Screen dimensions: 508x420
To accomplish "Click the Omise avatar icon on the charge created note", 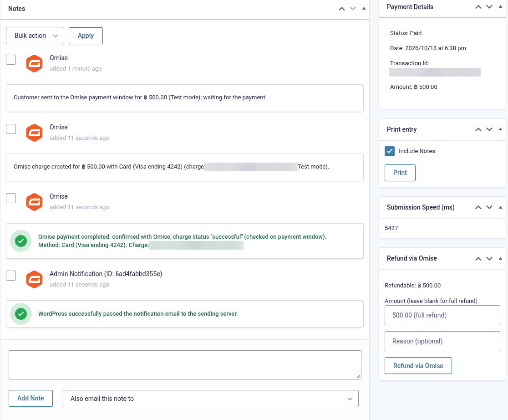I will pyautogui.click(x=34, y=133).
